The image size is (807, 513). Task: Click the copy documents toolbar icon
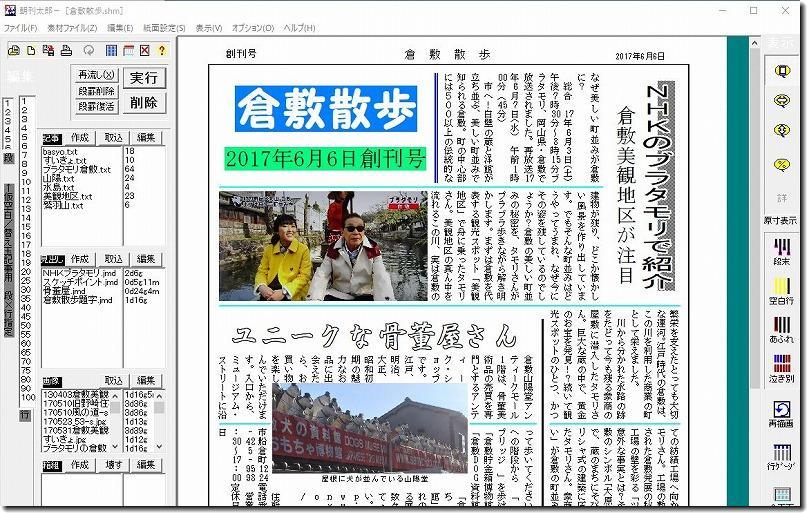[48, 50]
